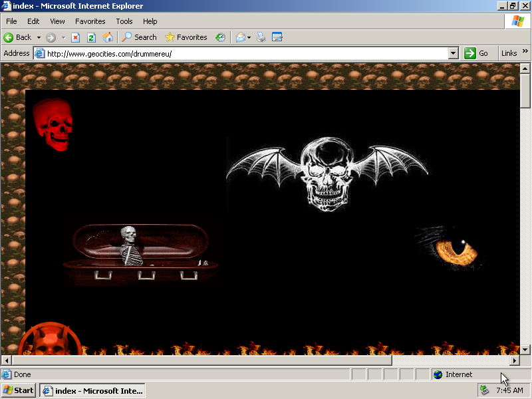
Task: Click the red skull image
Action: tap(53, 124)
